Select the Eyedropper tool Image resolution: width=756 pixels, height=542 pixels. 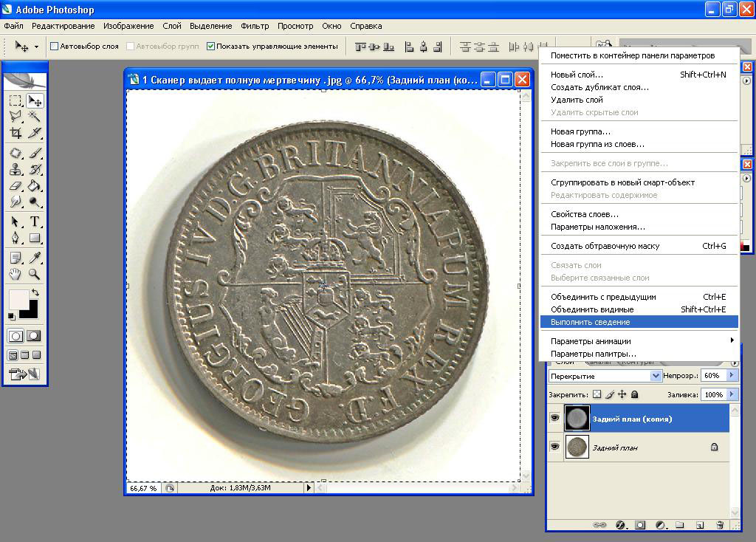[35, 258]
